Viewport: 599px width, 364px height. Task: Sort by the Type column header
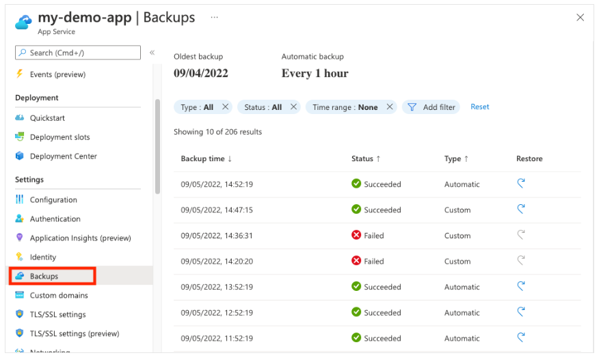pyautogui.click(x=456, y=158)
